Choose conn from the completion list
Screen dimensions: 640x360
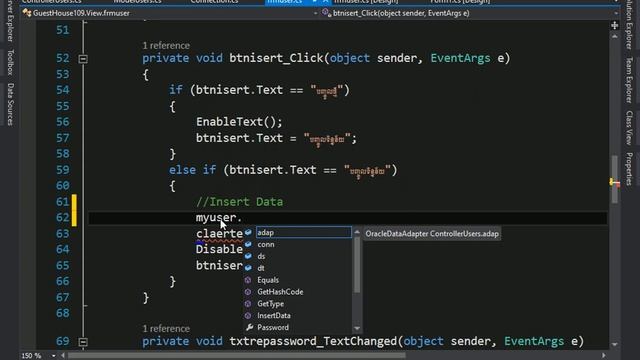266,244
